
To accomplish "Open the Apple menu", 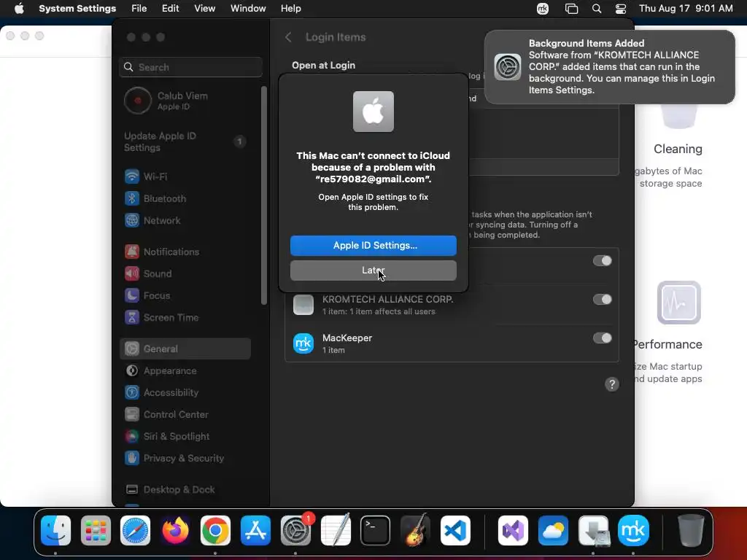I will [19, 9].
